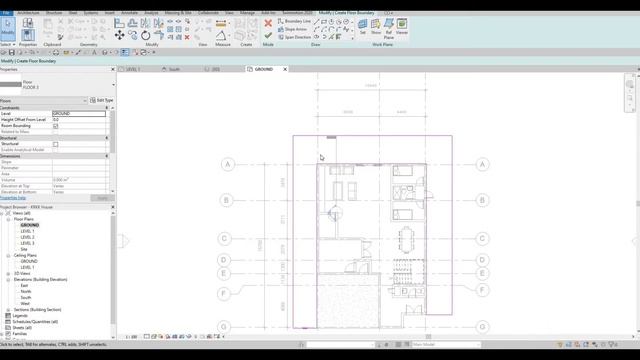This screenshot has width=640, height=360.
Task: Open the Properties help link
Action: click(x=13, y=198)
